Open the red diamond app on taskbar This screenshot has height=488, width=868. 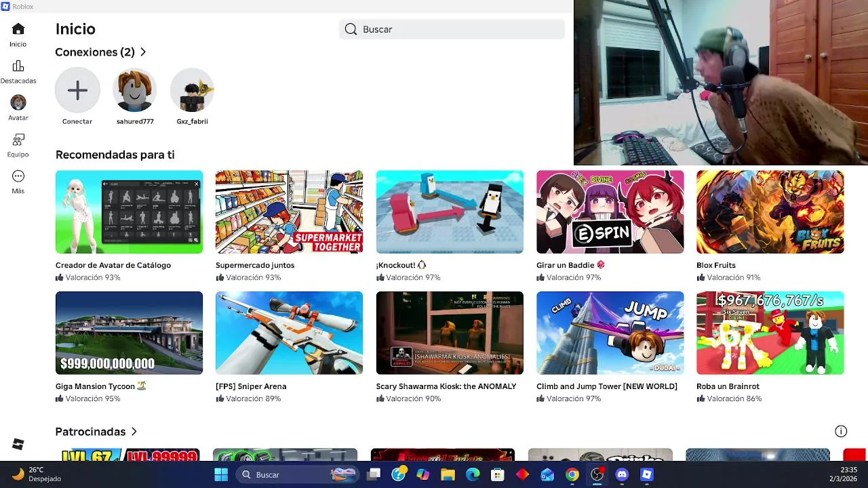[522, 474]
